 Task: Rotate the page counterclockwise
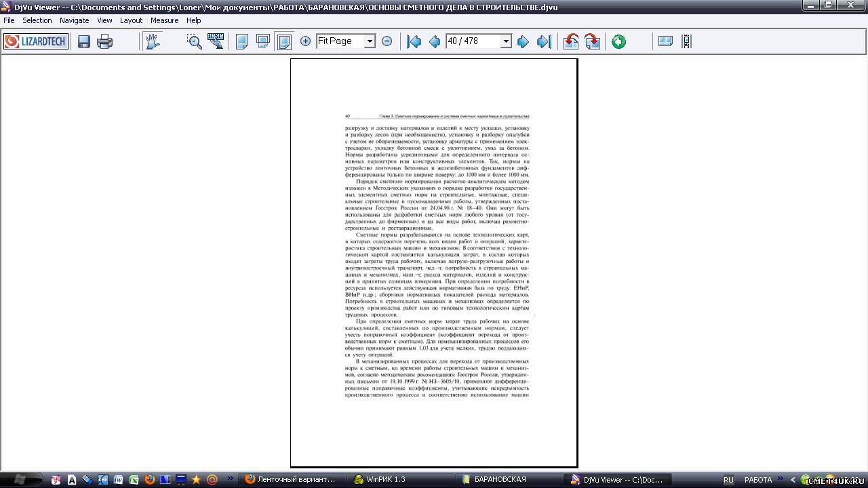(571, 41)
